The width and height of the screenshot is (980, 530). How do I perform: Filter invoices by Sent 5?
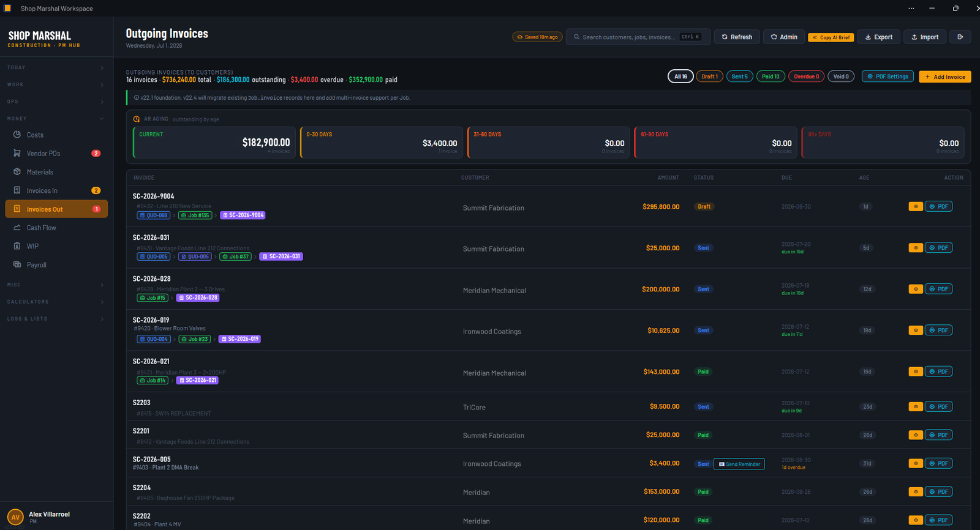[740, 77]
